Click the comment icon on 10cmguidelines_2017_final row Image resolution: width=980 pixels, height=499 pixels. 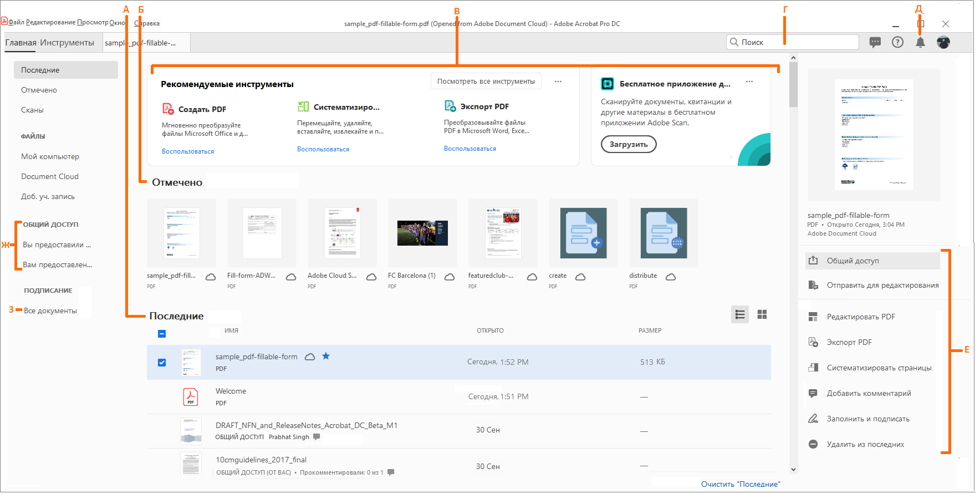(x=391, y=472)
